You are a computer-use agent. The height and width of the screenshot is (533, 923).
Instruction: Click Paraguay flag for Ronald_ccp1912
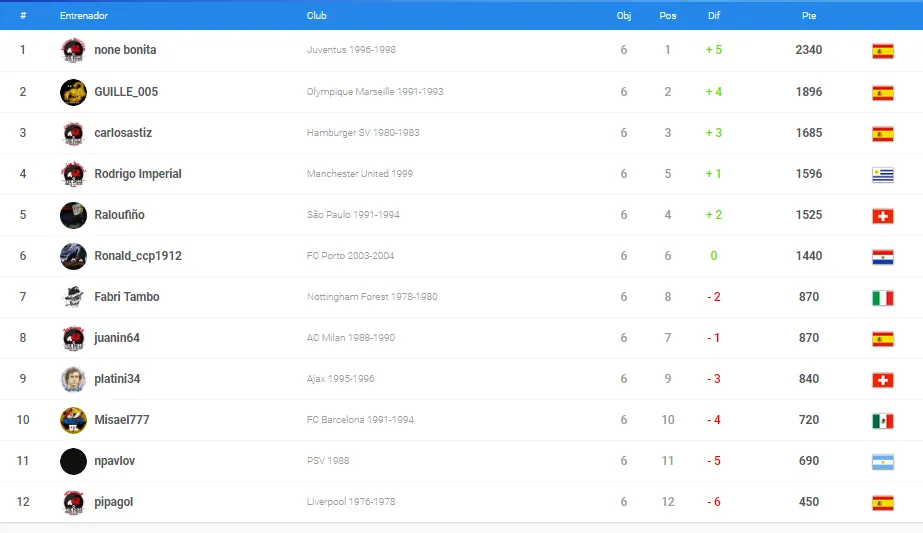882,257
